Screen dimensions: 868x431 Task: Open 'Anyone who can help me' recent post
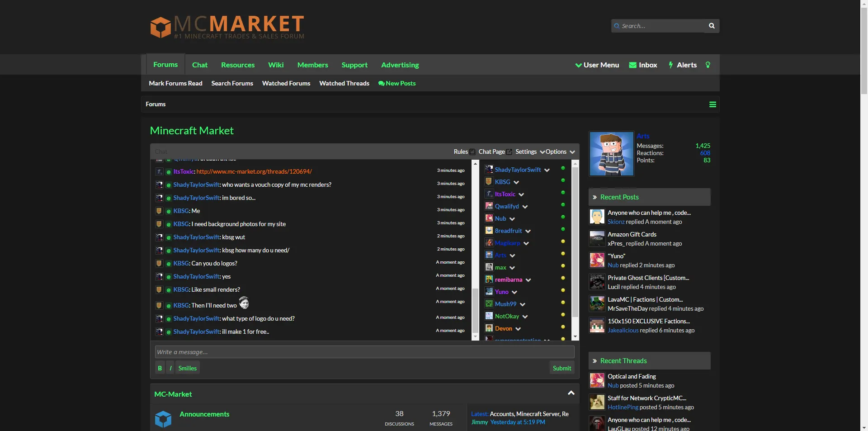649,213
